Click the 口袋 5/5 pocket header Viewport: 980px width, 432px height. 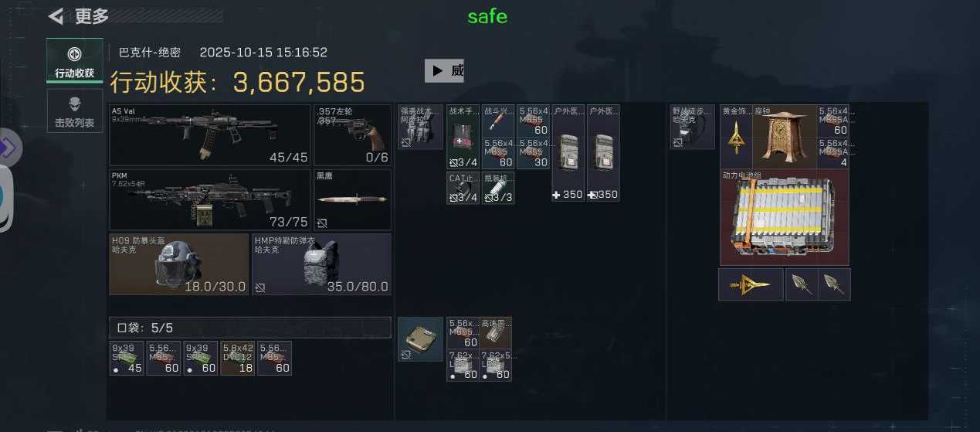250,328
